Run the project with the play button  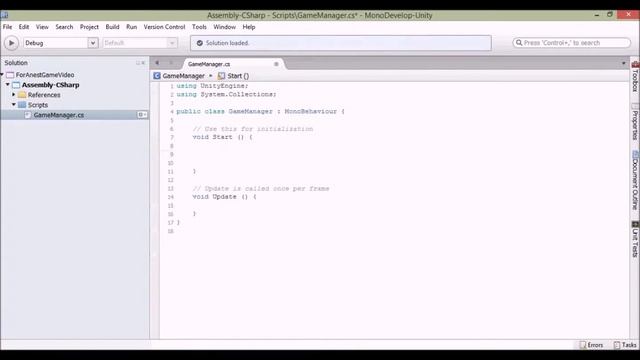[x=11, y=43]
